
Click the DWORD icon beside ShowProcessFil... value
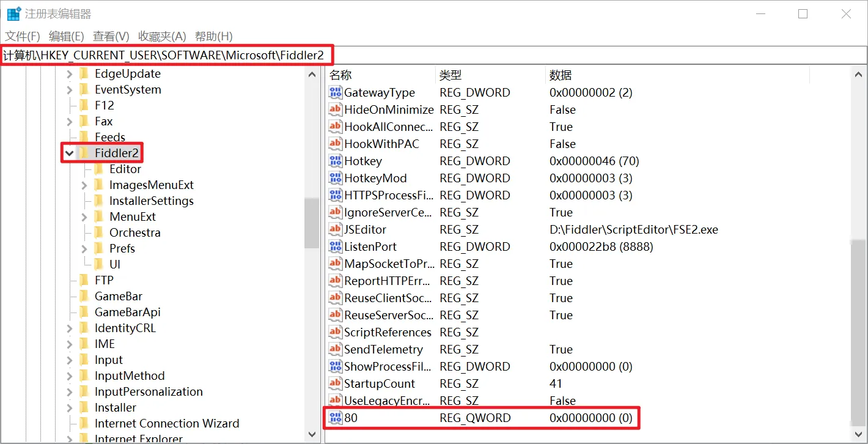[335, 366]
